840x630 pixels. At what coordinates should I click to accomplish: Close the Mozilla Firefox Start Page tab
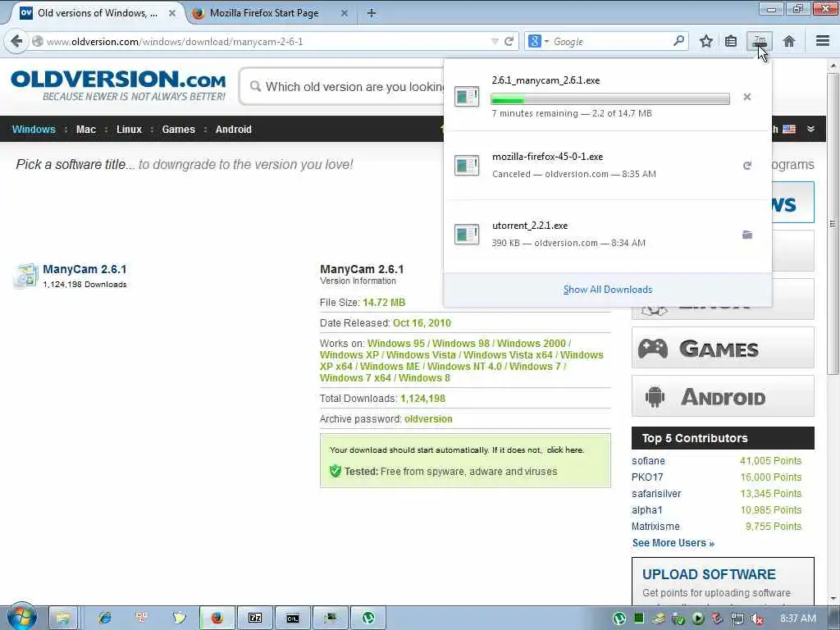(345, 13)
